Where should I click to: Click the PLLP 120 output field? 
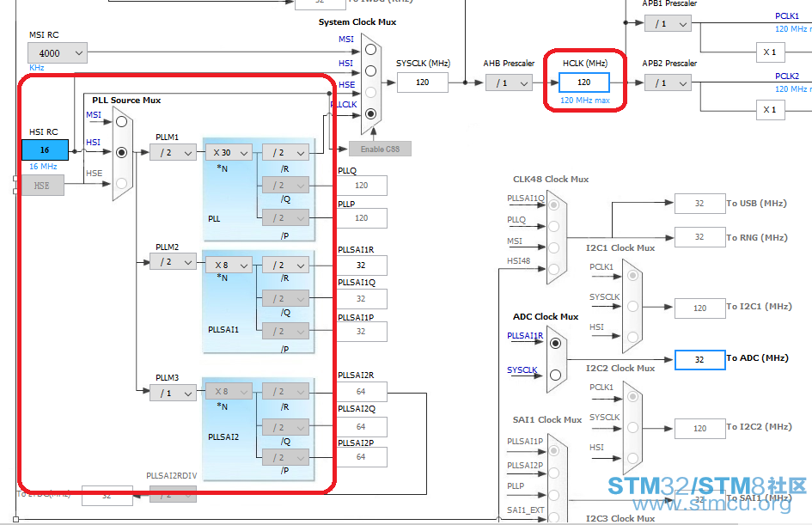(x=362, y=218)
